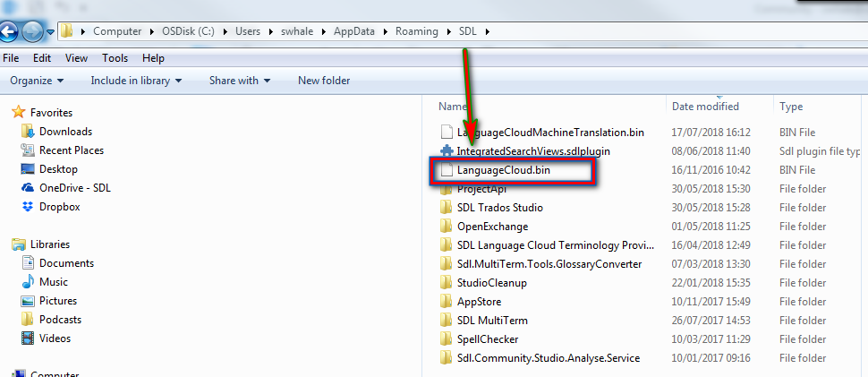868x377 pixels.
Task: Open Desktop in Favorites
Action: coord(58,169)
